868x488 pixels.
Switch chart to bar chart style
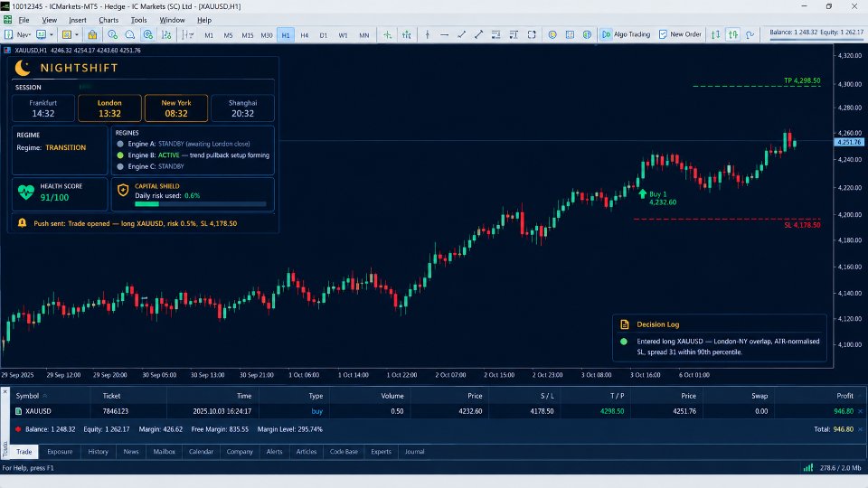(716, 34)
